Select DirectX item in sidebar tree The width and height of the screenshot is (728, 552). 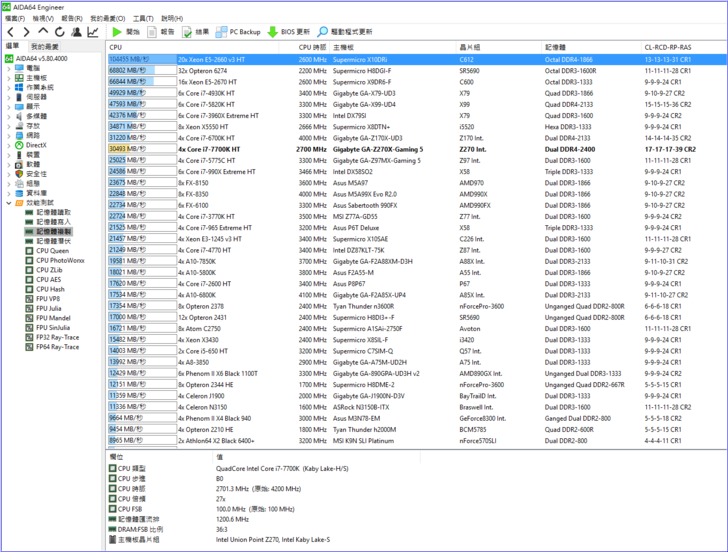coord(36,145)
